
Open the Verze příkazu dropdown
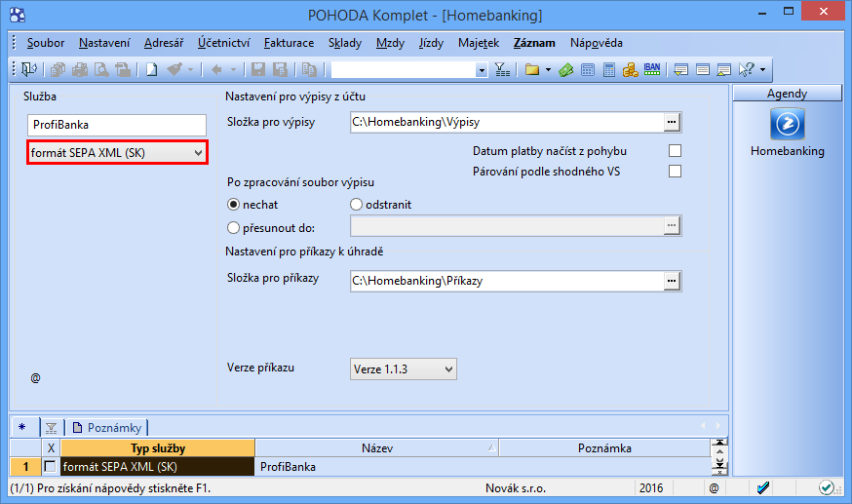point(404,368)
